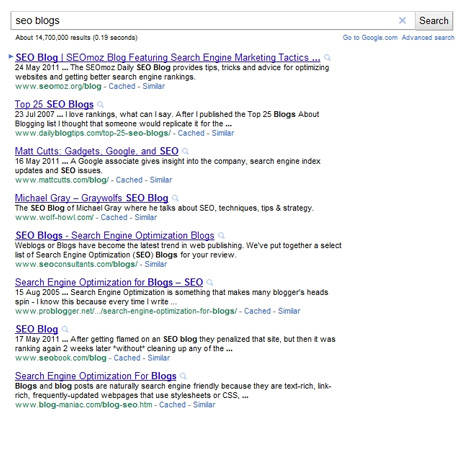Viewport: 467px width, 463px height.
Task: Open Cached link for www.seomoz.org/blog
Action: (122, 86)
